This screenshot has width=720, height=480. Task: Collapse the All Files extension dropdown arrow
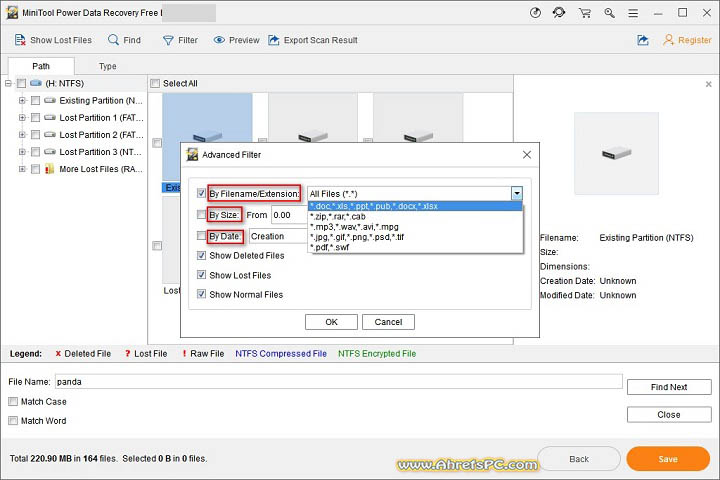(x=517, y=193)
